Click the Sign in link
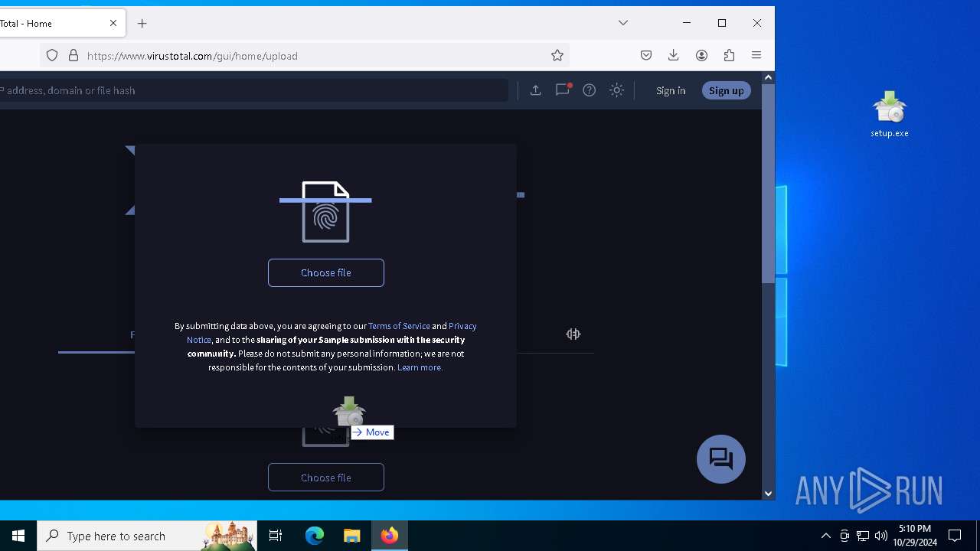Image resolution: width=980 pixels, height=551 pixels. point(671,90)
